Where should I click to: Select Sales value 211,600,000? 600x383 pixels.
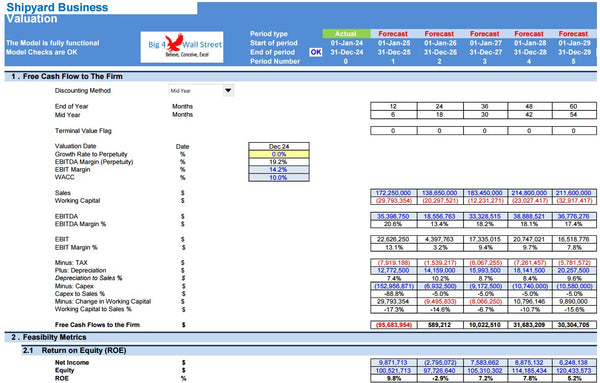[x=574, y=193]
